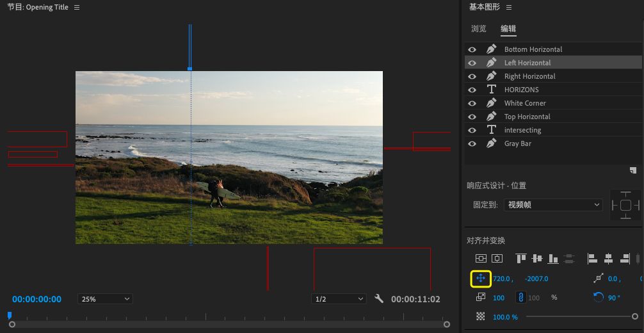This screenshot has height=333, width=644.
Task: Click the pen icon of White Corner
Action: pyautogui.click(x=491, y=103)
